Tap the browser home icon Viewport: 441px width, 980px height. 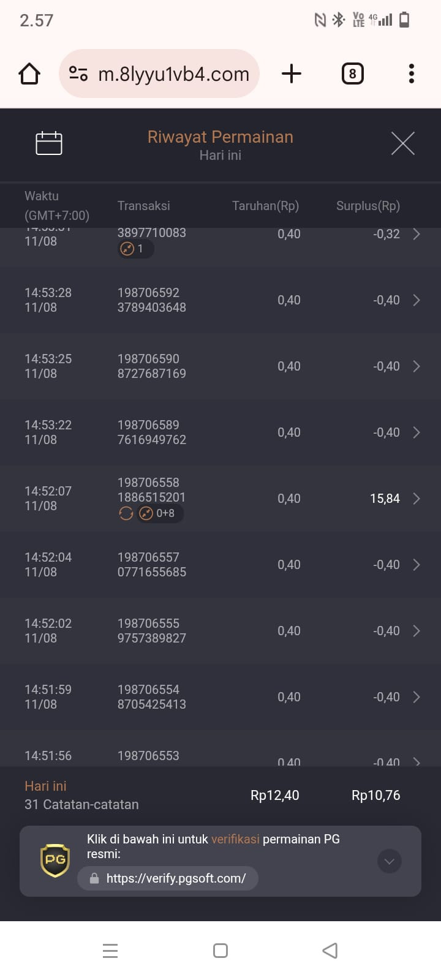coord(29,73)
